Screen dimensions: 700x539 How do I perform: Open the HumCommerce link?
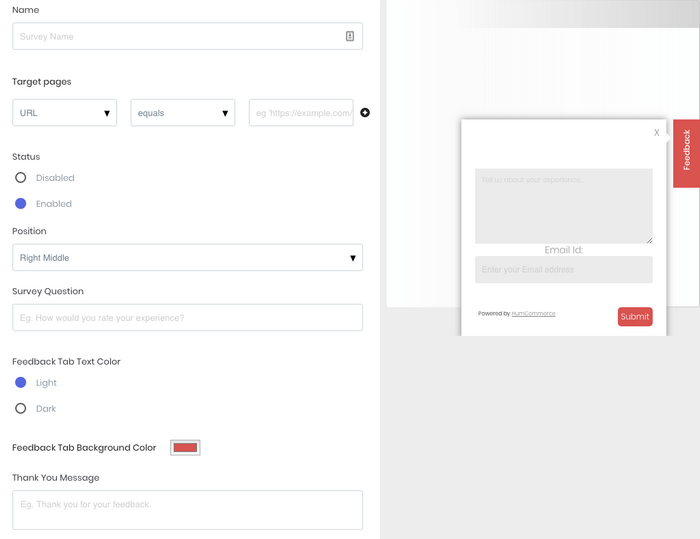coord(533,313)
